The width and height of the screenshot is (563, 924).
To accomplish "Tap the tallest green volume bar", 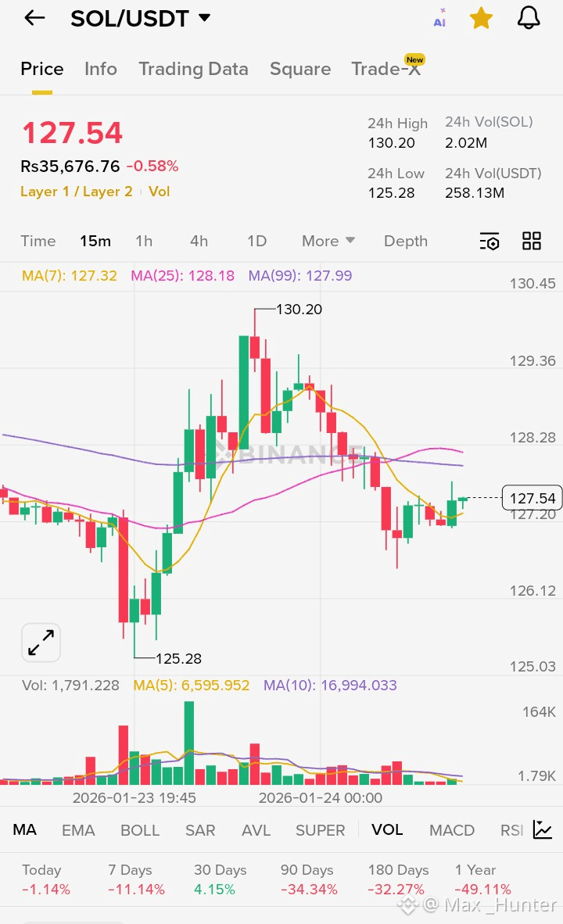I will tap(188, 743).
